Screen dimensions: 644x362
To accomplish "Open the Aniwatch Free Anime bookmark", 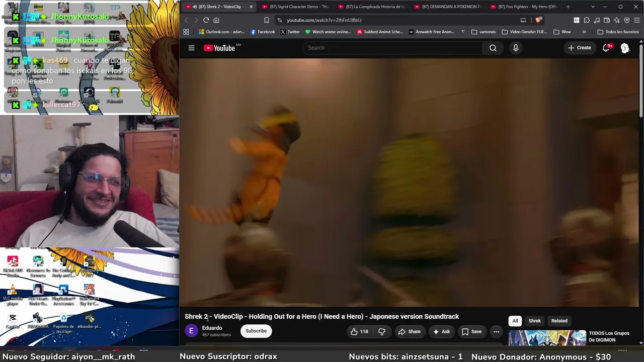I will click(431, 32).
